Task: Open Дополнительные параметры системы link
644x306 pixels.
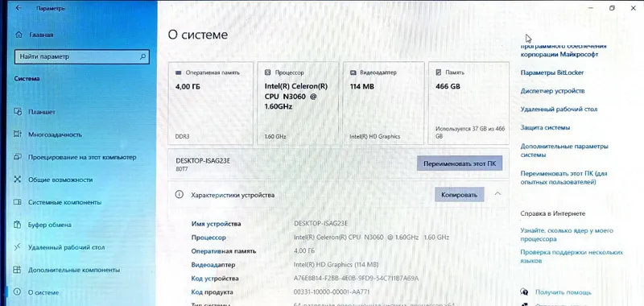Action: coord(564,151)
